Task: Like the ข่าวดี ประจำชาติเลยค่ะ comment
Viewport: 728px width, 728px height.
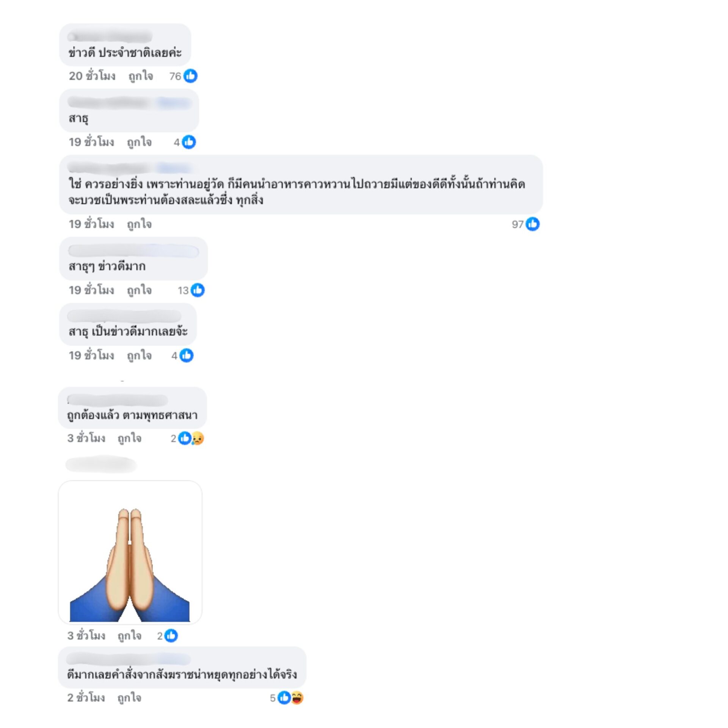Action: point(141,76)
